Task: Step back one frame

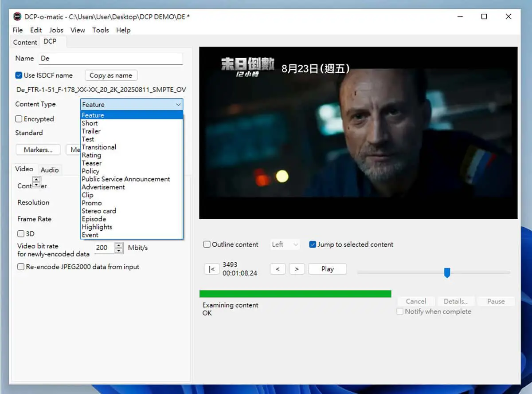Action: [278, 269]
